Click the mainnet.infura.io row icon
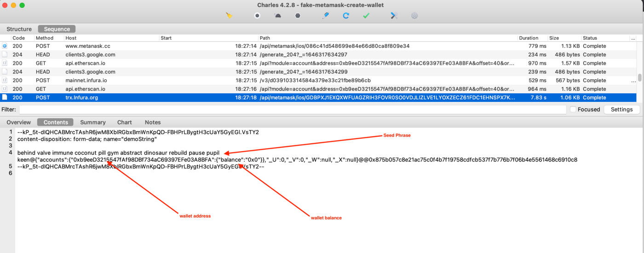The height and width of the screenshot is (253, 644). tap(5, 80)
